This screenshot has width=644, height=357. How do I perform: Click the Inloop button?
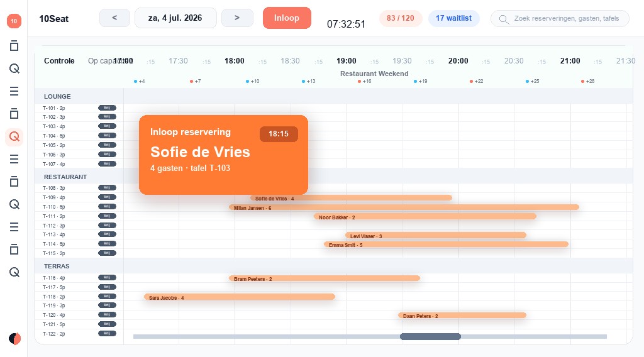click(x=287, y=18)
